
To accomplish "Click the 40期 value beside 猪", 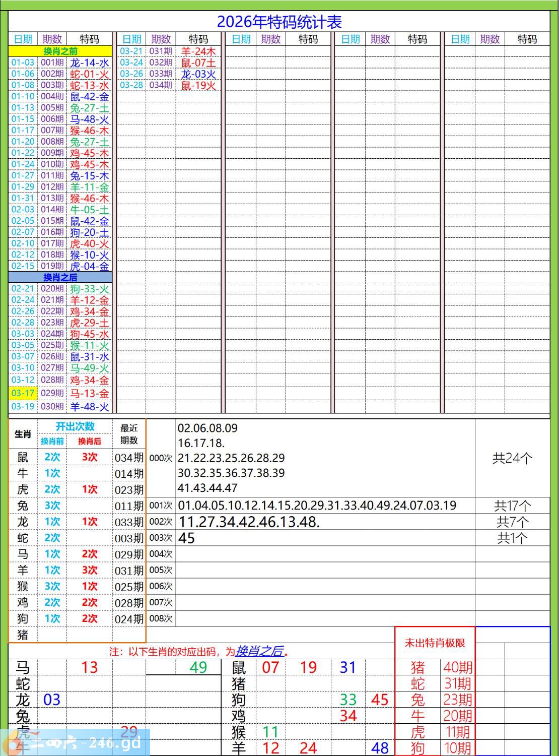I will click(x=458, y=667).
